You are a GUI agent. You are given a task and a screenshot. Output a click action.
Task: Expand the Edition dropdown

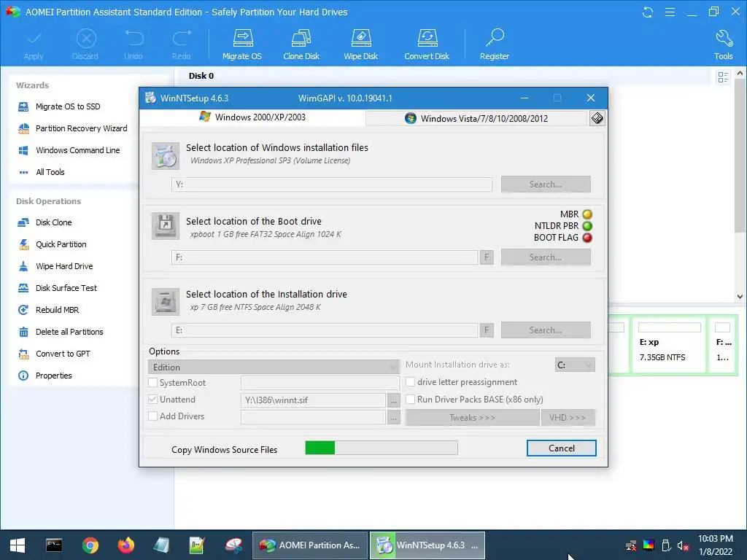pyautogui.click(x=274, y=367)
